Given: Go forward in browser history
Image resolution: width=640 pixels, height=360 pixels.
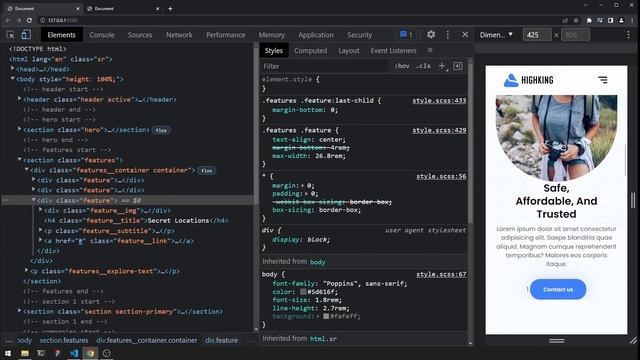Looking at the screenshot, I should point(19,20).
